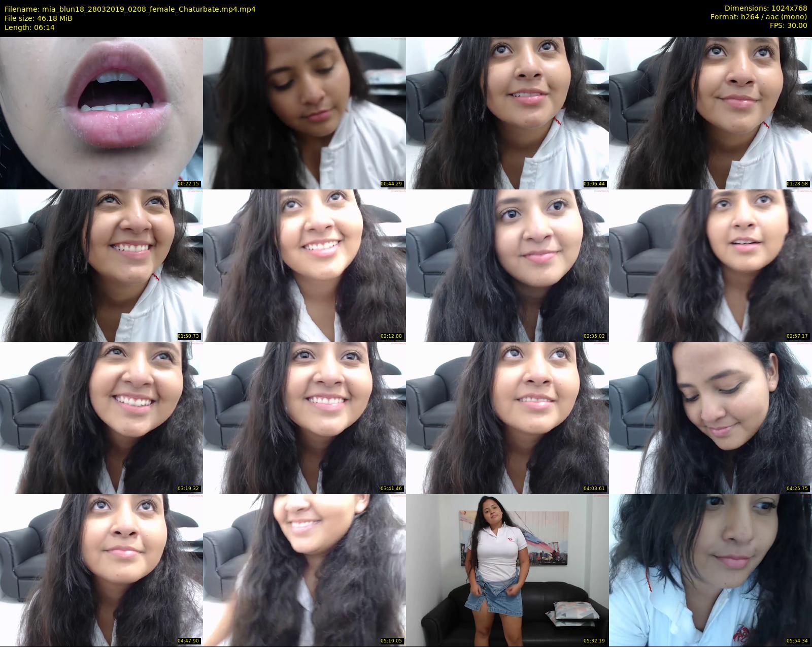This screenshot has width=812, height=647.
Task: Open the thumbnail at 03:19.32
Action: pos(101,417)
